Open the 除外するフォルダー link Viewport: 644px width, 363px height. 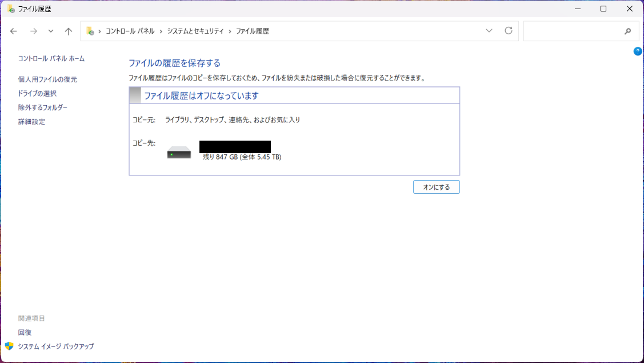[42, 107]
